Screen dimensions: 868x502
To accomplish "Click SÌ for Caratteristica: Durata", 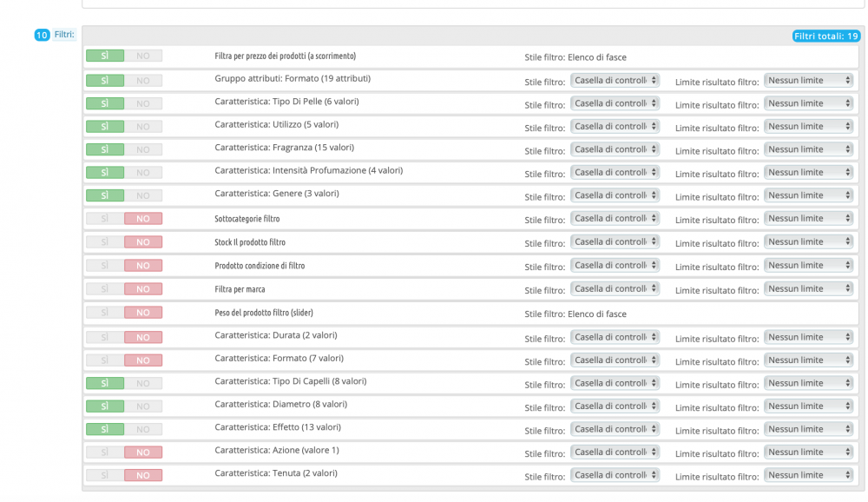I will point(105,337).
